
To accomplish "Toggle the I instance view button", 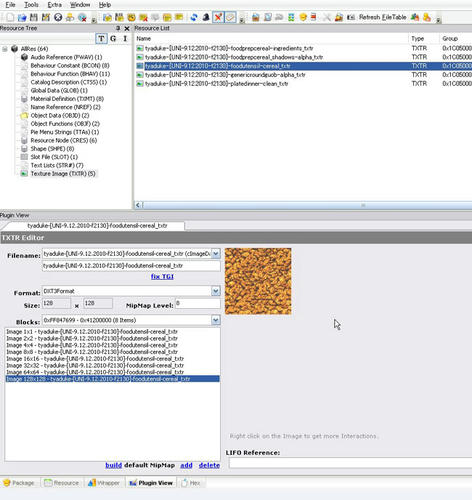I will (125, 39).
